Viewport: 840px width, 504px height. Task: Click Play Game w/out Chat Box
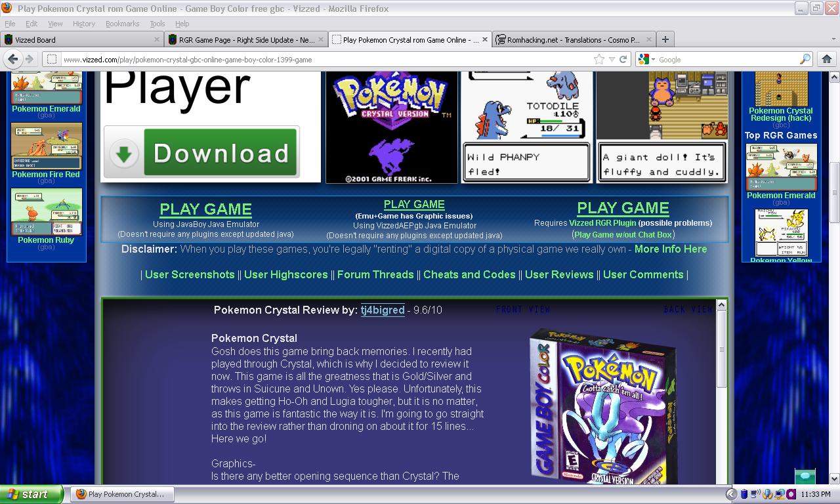(x=623, y=234)
